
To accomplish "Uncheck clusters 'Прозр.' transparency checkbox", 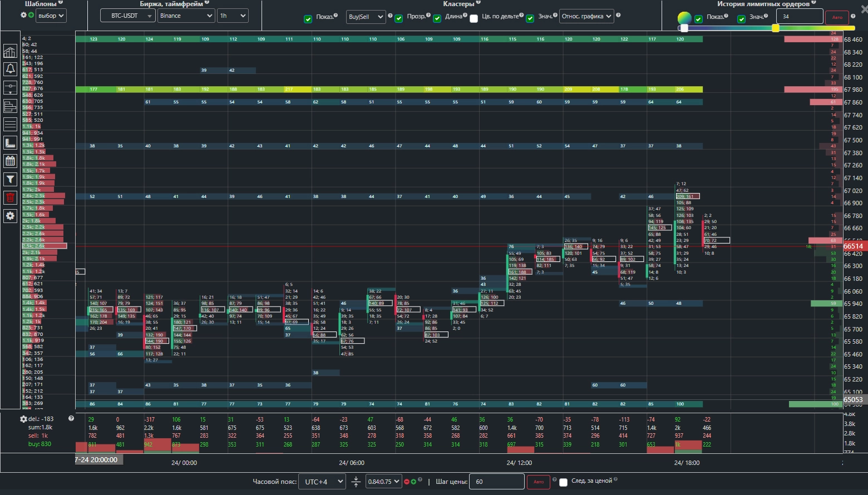I will coord(399,18).
